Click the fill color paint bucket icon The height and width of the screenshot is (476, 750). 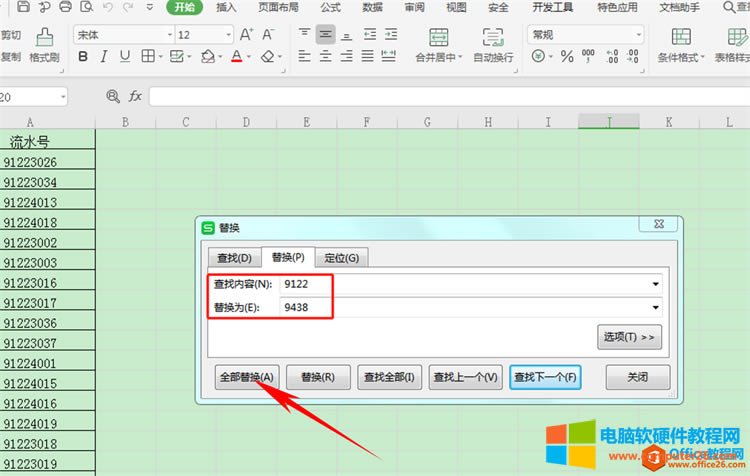(x=208, y=56)
